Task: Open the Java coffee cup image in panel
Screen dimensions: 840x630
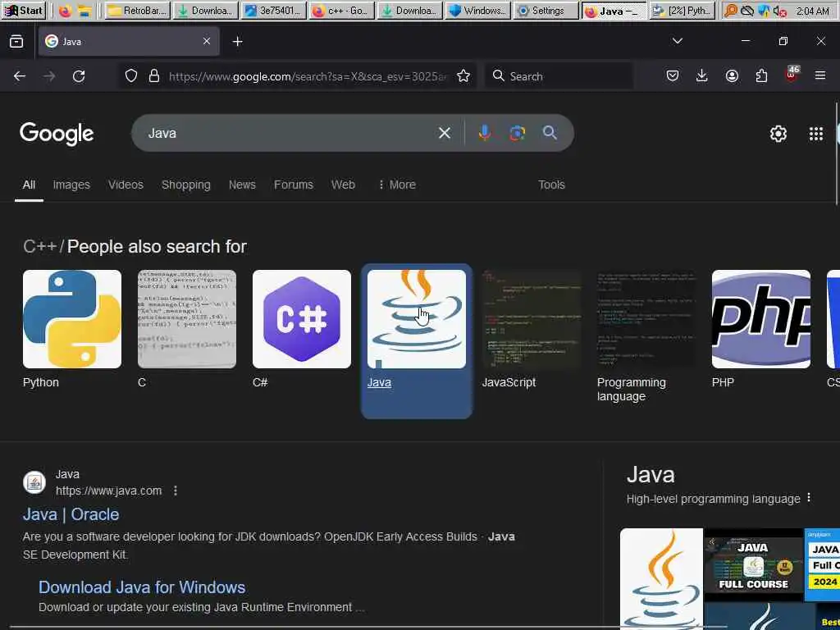Action: (x=662, y=579)
